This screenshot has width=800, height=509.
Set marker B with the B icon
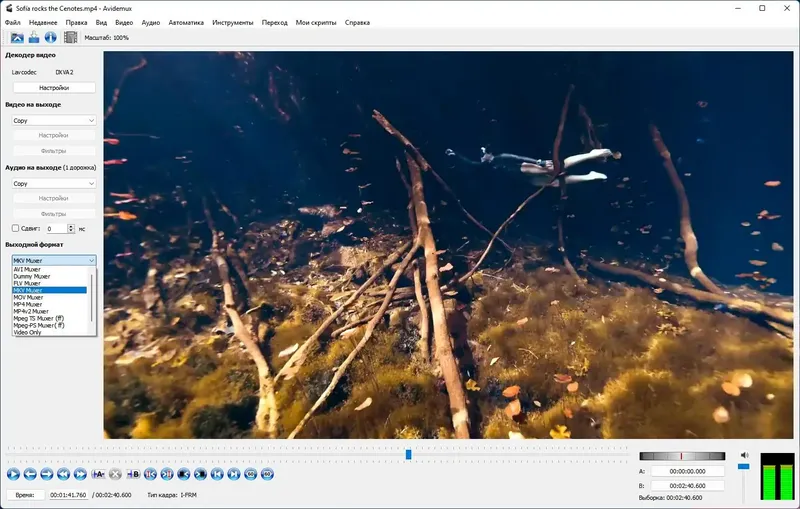132,474
